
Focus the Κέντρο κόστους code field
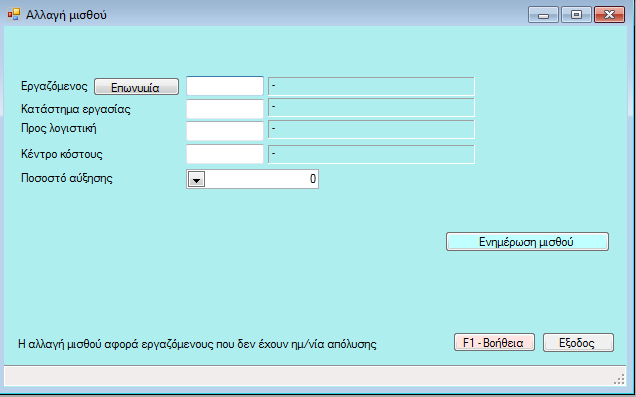coord(225,154)
